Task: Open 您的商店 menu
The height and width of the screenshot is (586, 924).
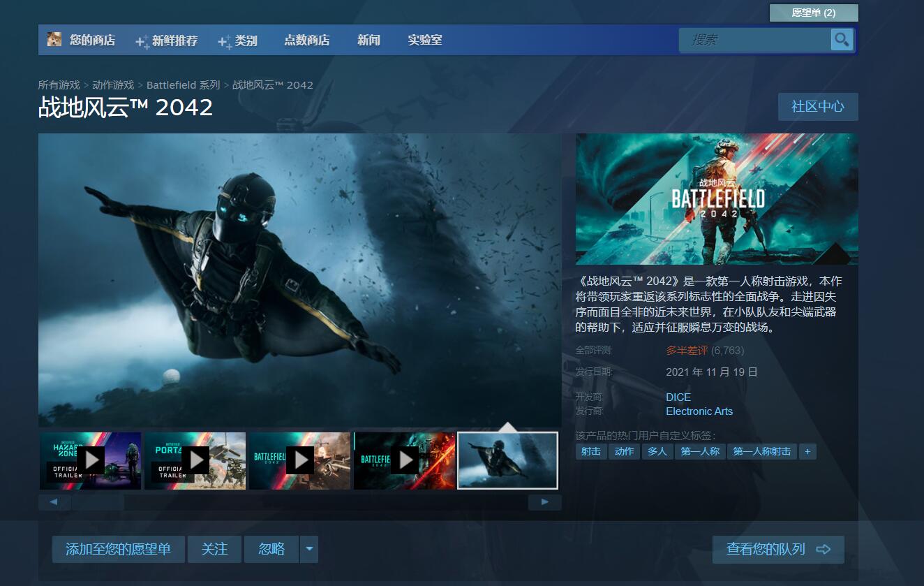Action: [92, 40]
